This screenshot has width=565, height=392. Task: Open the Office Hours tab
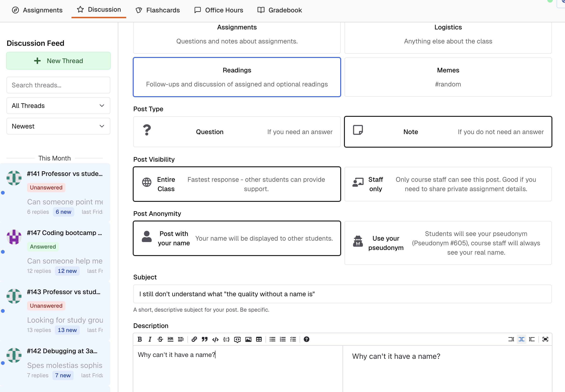click(x=219, y=10)
